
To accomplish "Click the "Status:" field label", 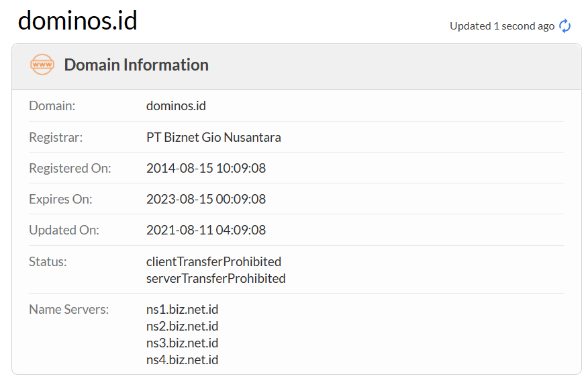I will click(x=48, y=261).
